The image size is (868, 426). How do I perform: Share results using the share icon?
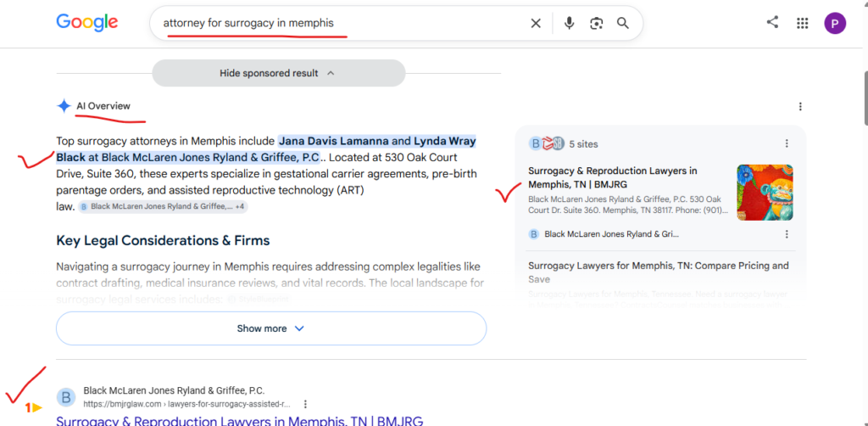click(772, 22)
